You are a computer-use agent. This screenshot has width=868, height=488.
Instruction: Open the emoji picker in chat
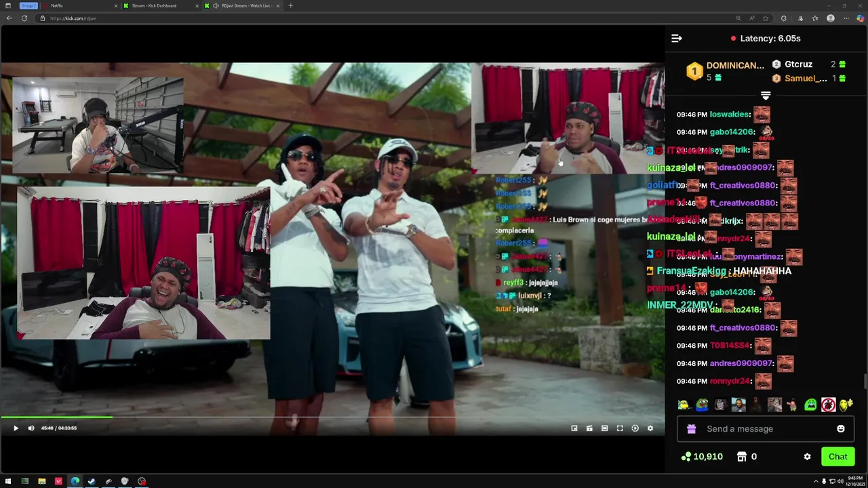click(841, 429)
